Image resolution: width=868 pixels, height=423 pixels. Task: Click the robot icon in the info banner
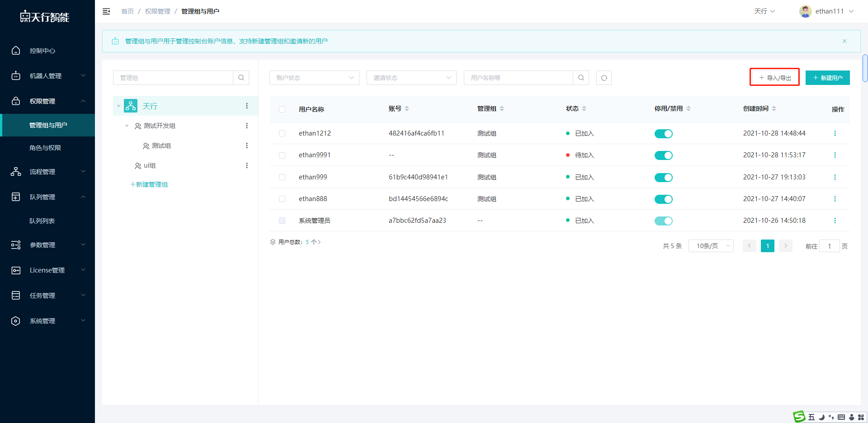coord(115,41)
